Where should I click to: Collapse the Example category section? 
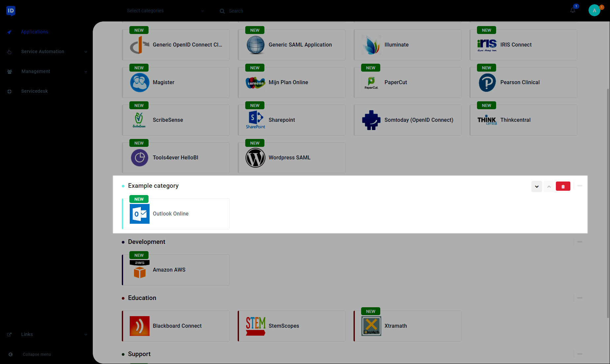tap(580, 186)
